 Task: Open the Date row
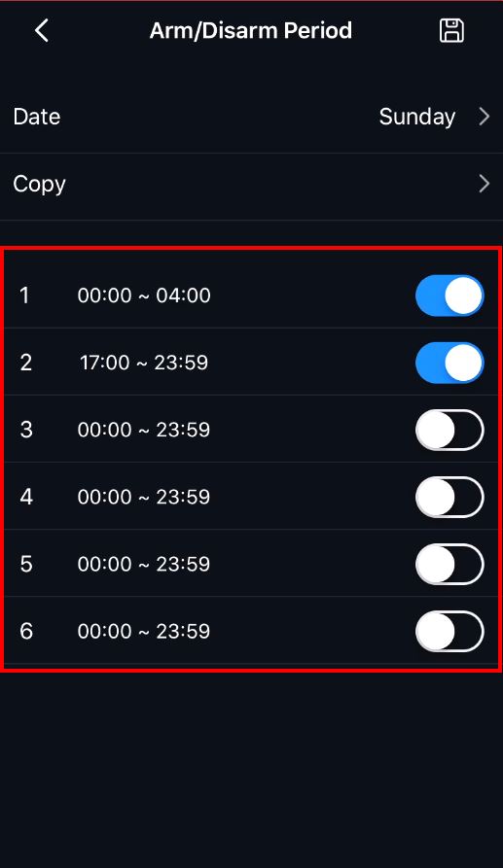[x=251, y=117]
